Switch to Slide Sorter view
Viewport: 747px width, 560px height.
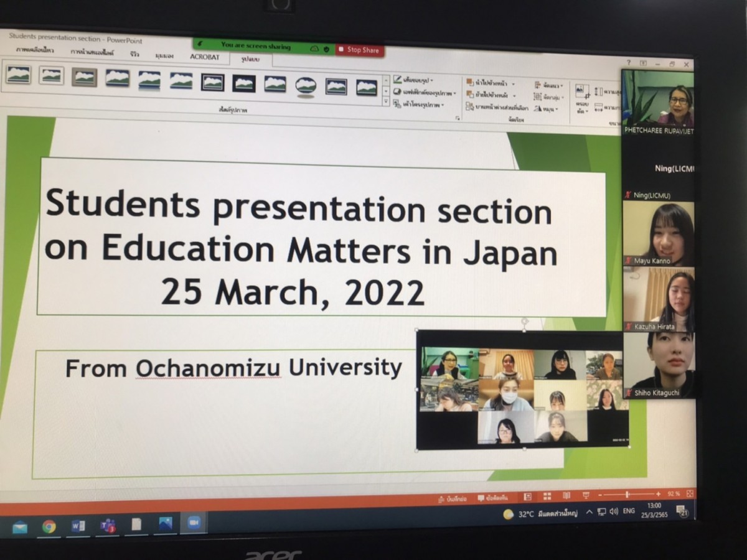click(x=547, y=496)
